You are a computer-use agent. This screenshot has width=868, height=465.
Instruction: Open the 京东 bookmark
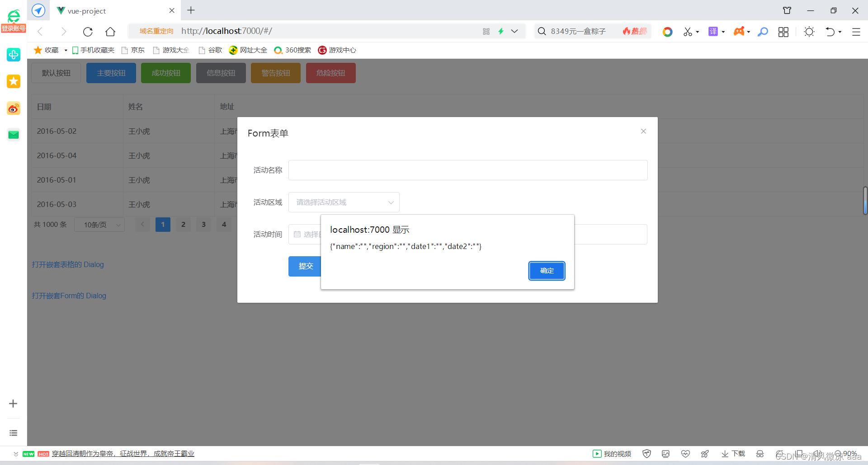(133, 50)
